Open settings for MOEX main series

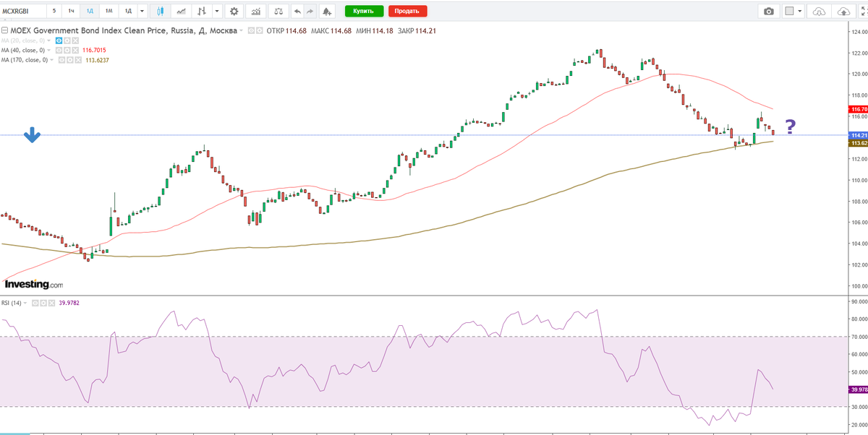pos(260,31)
